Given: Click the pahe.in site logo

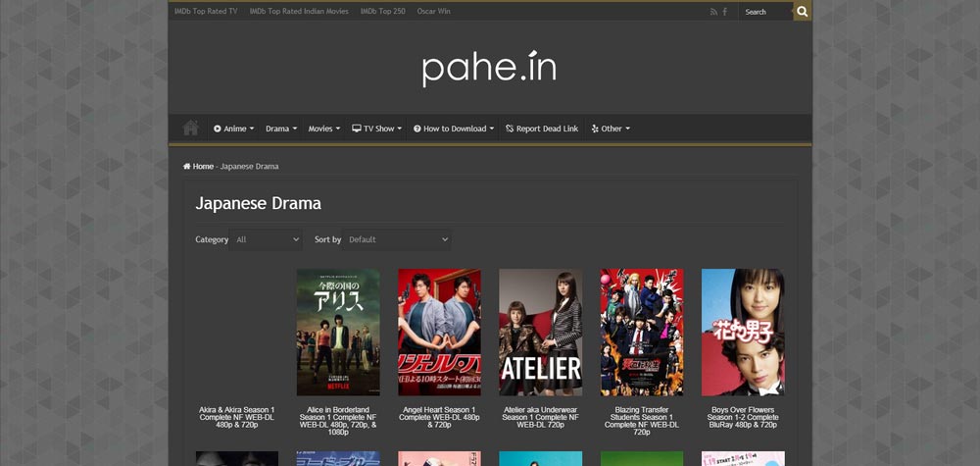Looking at the screenshot, I should click(x=489, y=67).
